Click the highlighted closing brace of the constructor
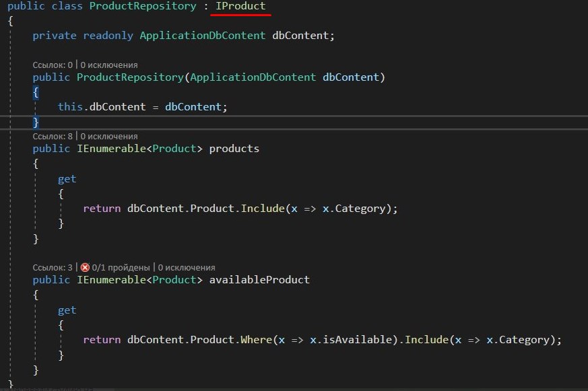 36,122
